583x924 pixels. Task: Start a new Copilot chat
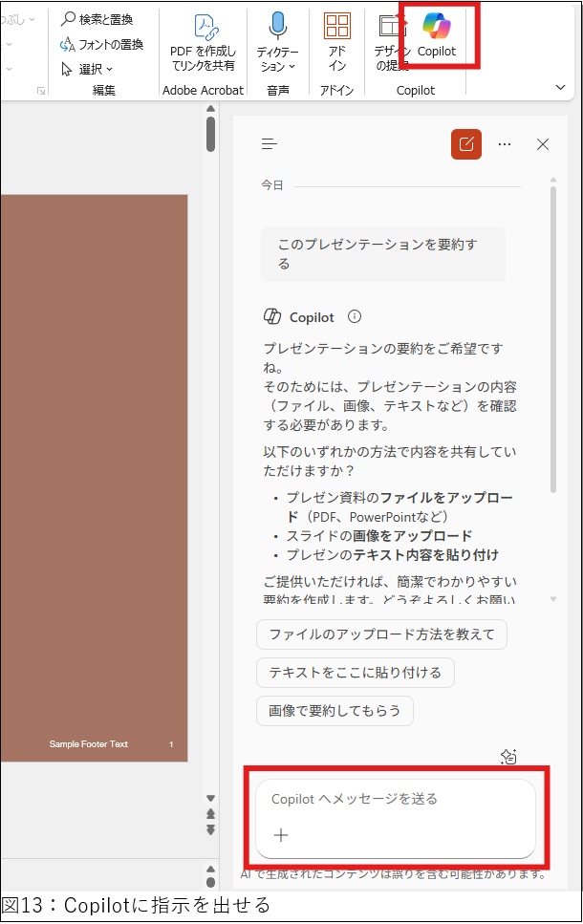466,144
